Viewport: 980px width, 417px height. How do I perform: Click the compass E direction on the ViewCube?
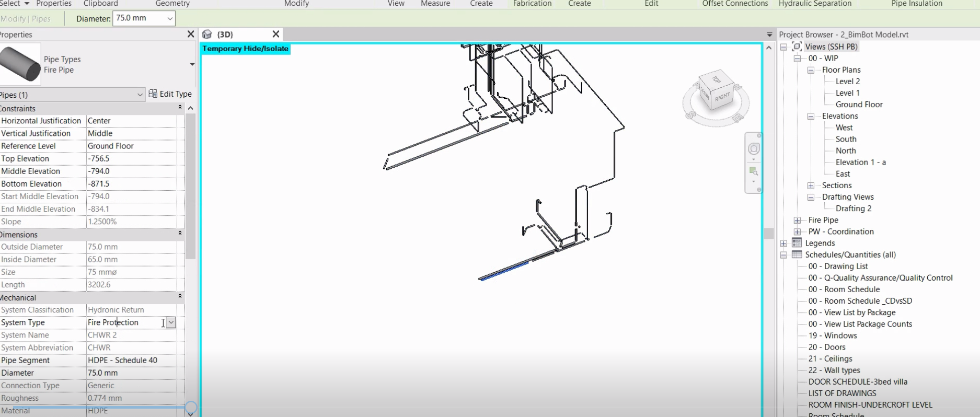737,118
